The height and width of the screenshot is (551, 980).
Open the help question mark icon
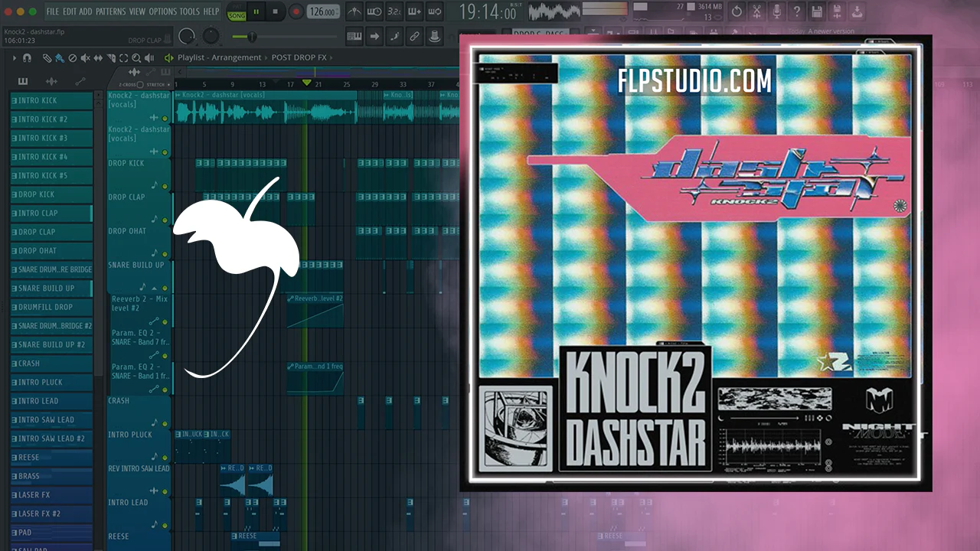[797, 12]
